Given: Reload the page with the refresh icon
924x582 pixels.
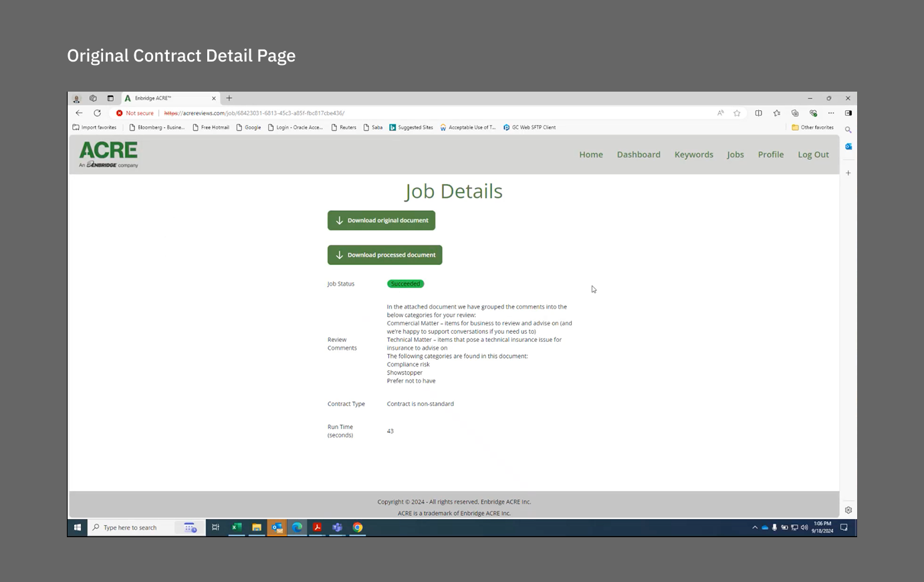Looking at the screenshot, I should click(97, 113).
